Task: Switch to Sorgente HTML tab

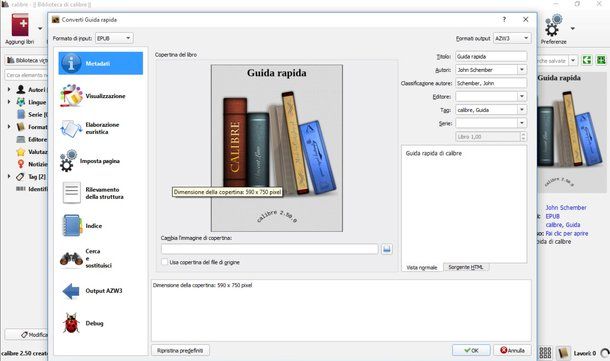Action: point(466,267)
